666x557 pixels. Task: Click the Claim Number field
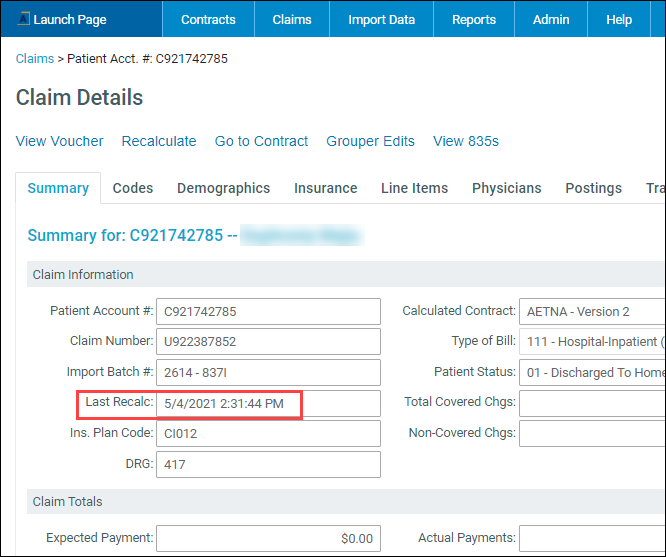coord(268,341)
